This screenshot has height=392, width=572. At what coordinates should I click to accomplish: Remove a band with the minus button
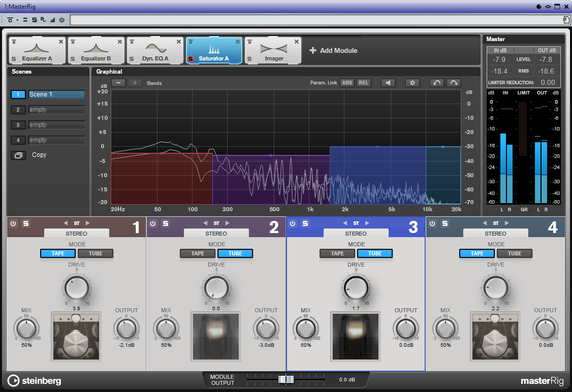118,83
